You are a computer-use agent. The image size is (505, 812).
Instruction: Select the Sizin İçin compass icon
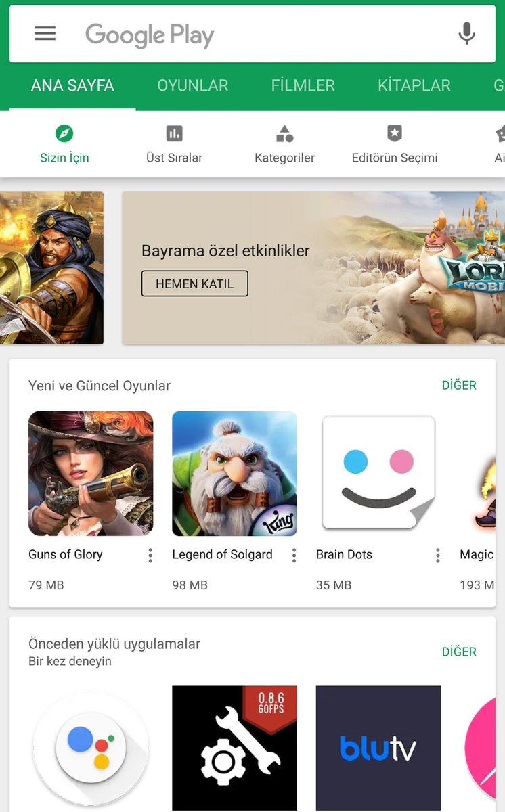[x=64, y=133]
